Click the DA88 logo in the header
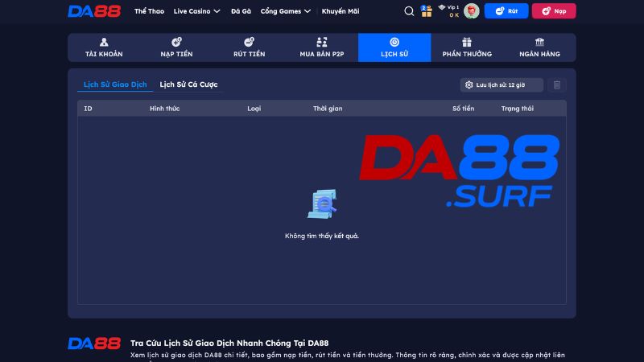 coord(94,11)
